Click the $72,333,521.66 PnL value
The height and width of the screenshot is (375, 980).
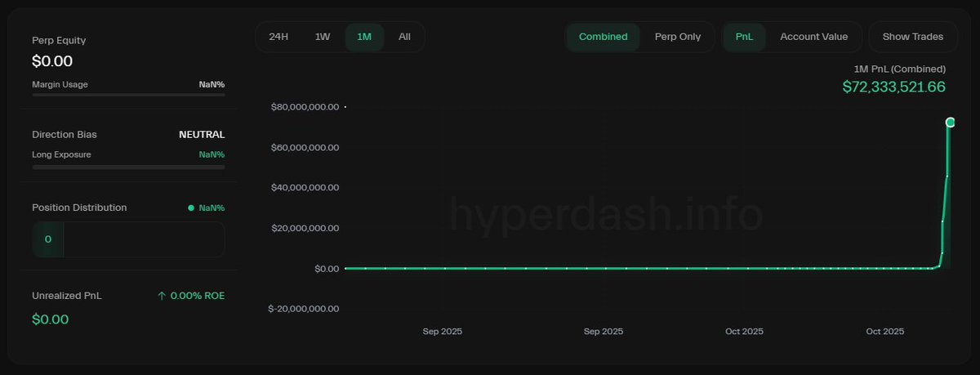(x=894, y=87)
